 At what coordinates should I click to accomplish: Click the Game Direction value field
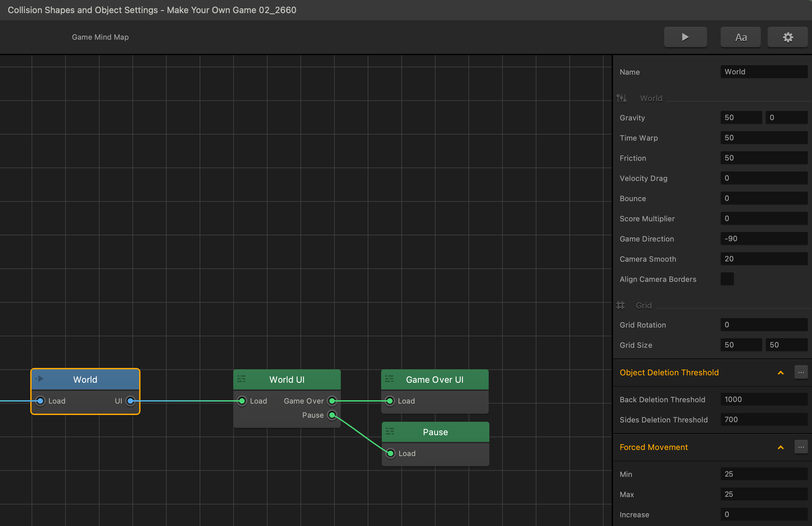(x=764, y=238)
